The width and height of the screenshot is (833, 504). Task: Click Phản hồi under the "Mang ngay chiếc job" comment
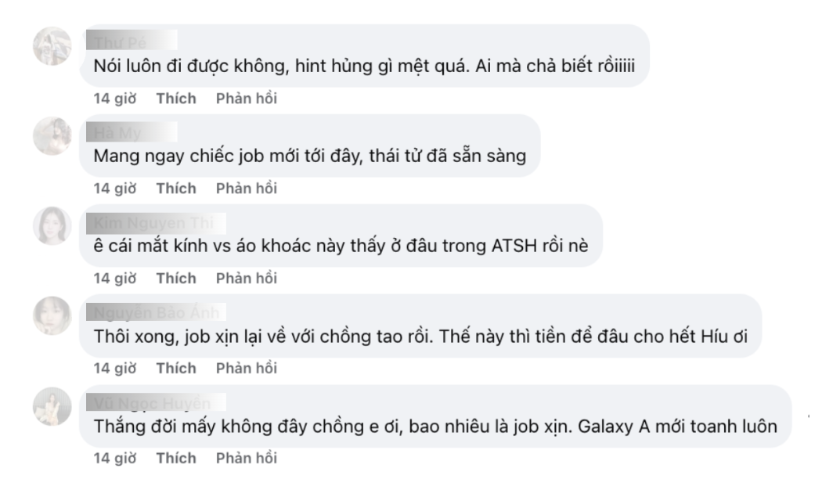pos(246,189)
